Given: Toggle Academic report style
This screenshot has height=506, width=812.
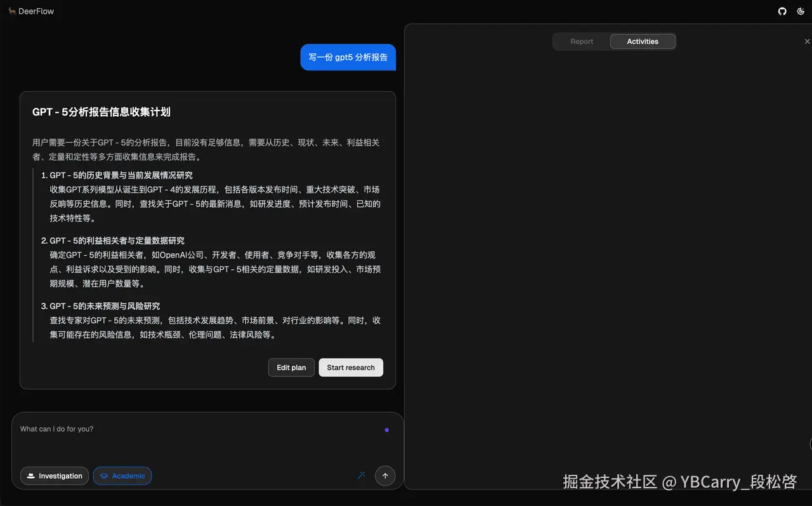Looking at the screenshot, I should point(122,476).
